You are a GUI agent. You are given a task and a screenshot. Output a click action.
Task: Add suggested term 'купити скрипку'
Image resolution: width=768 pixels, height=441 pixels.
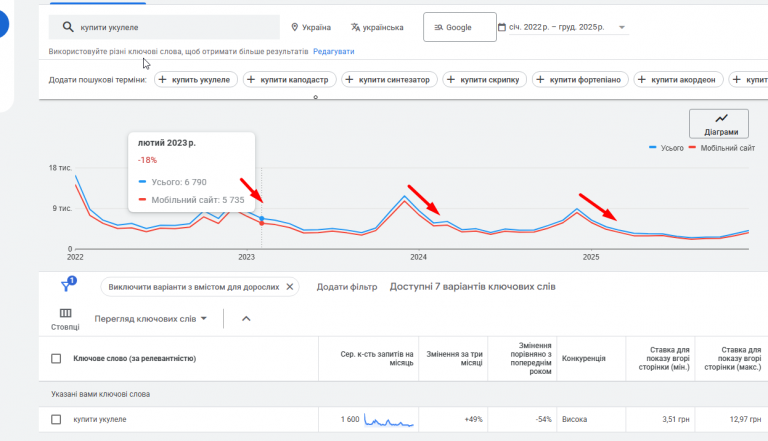pos(484,79)
